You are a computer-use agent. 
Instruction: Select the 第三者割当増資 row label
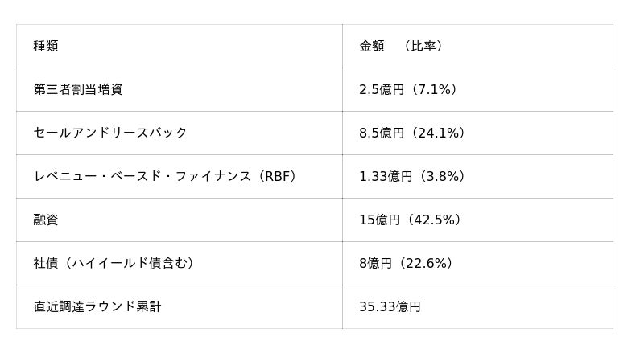pyautogui.click(x=78, y=90)
